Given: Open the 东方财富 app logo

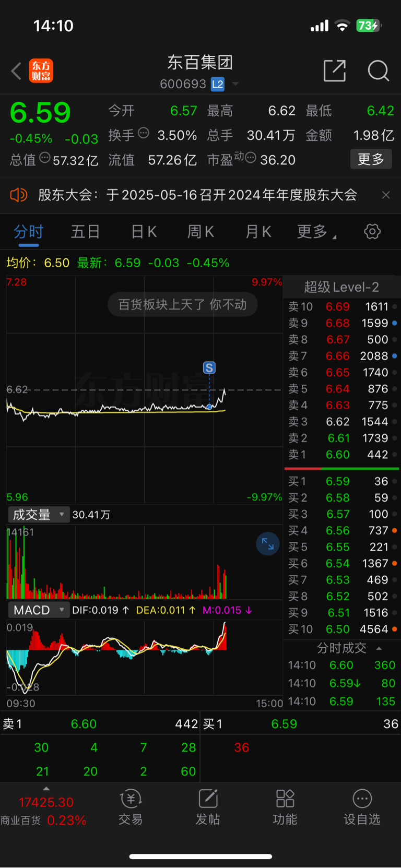Looking at the screenshot, I should click(41, 71).
